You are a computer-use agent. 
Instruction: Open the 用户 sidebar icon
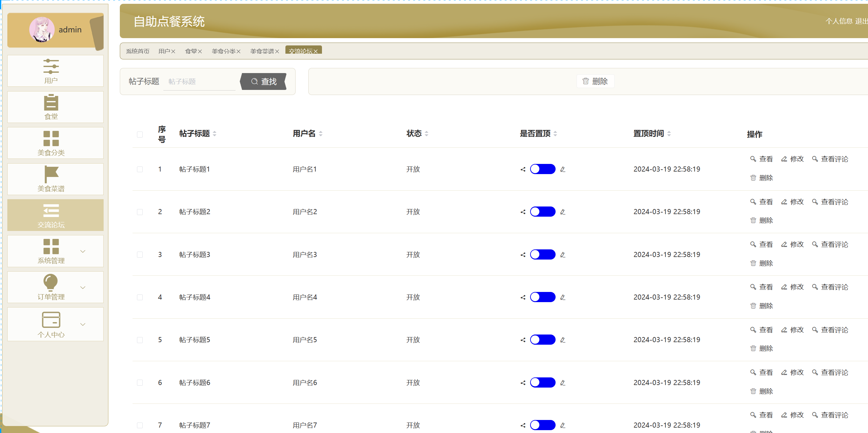[51, 66]
